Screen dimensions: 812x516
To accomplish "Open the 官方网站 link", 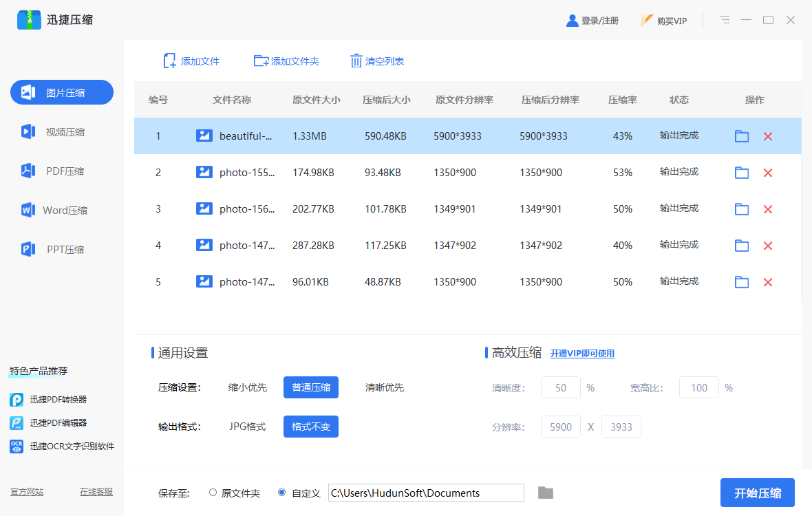I will pos(27,492).
